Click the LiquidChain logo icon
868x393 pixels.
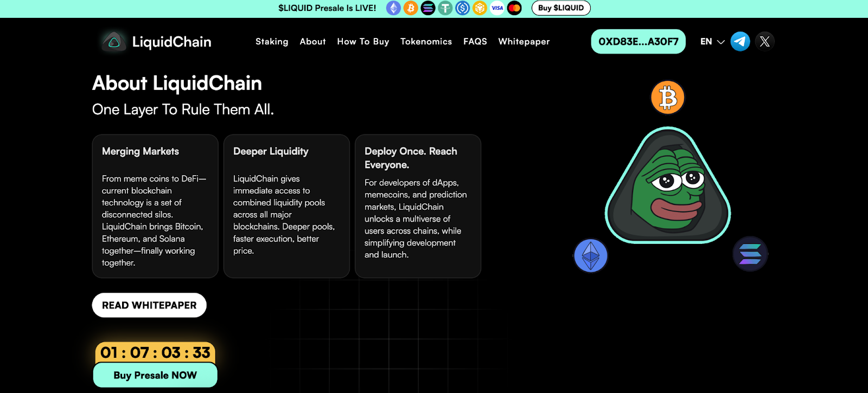click(114, 42)
